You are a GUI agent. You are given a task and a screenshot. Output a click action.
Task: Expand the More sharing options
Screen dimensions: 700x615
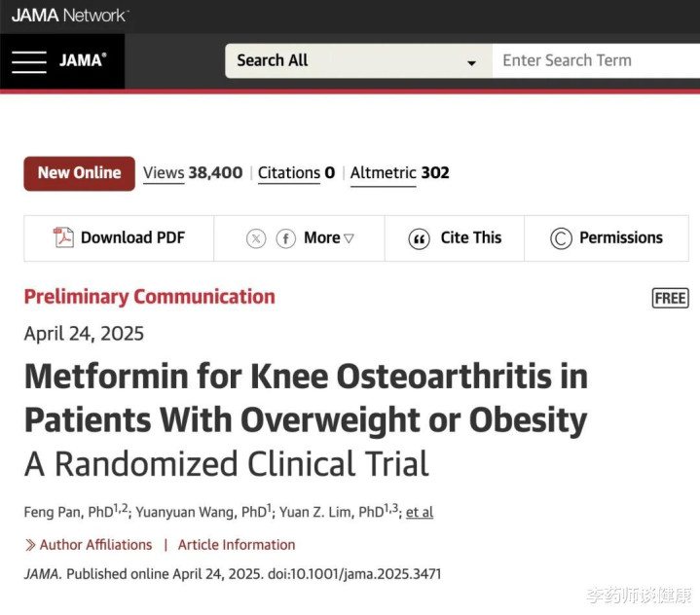tap(328, 237)
